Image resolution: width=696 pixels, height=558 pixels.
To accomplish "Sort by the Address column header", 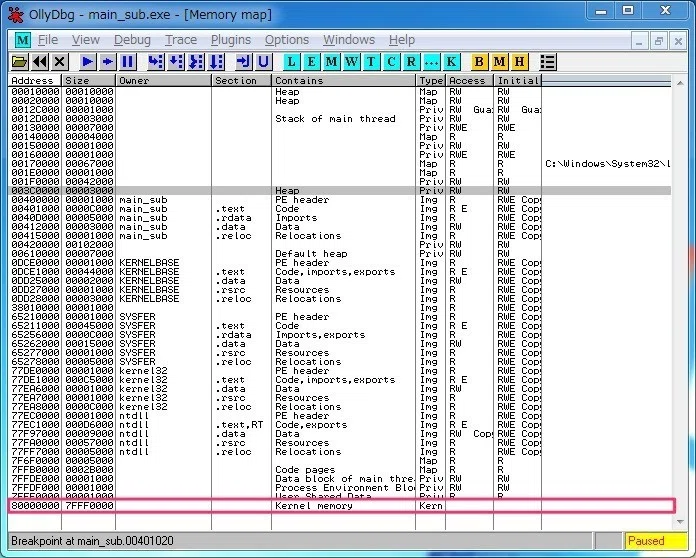I will coord(35,81).
